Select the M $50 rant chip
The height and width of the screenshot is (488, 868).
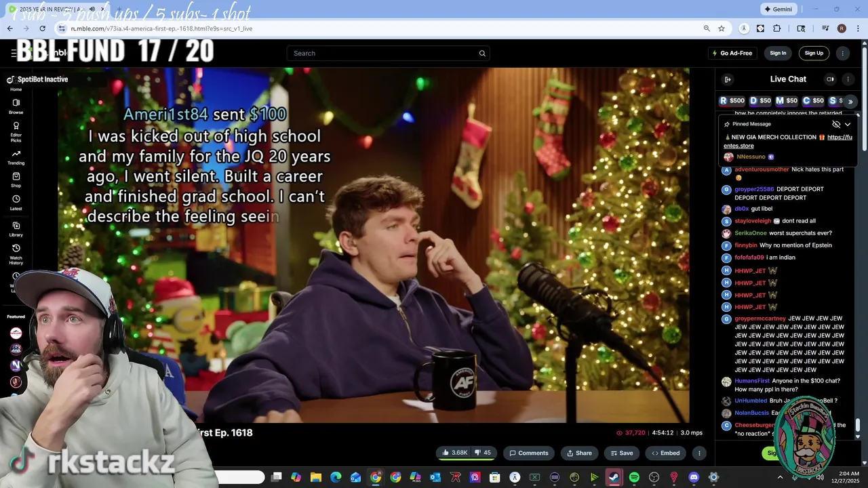click(787, 101)
